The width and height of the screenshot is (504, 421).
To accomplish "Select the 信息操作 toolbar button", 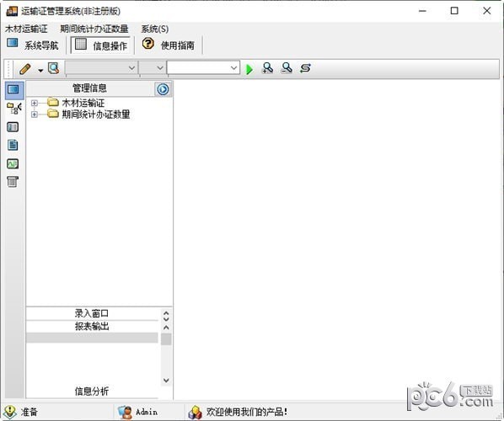I will click(x=100, y=45).
